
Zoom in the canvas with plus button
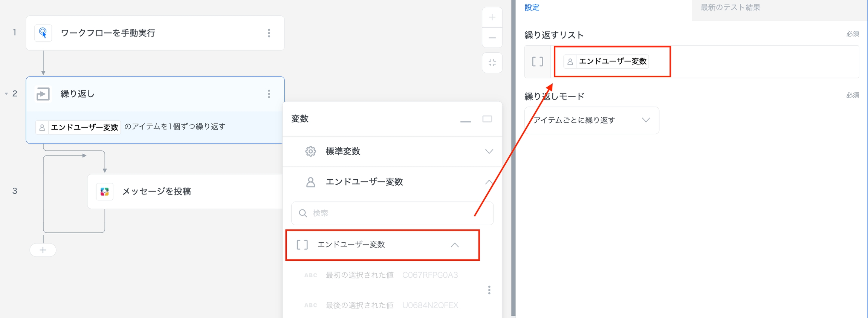coord(492,17)
